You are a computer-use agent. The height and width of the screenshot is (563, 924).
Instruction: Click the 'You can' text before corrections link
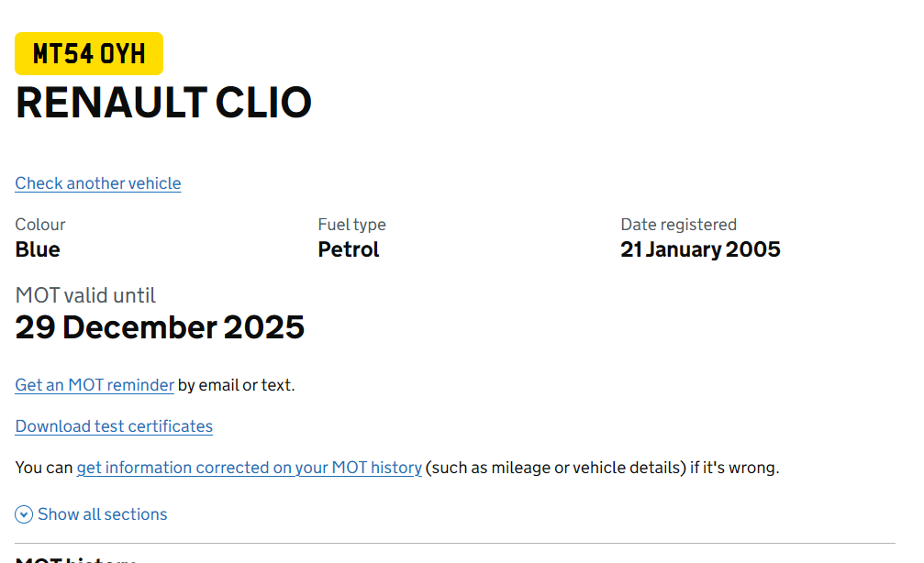(44, 467)
